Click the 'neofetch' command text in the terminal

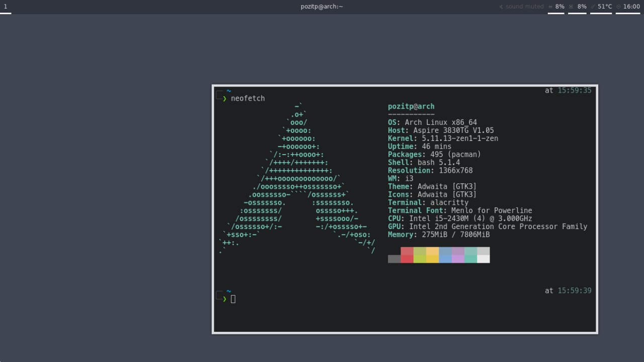pos(248,98)
